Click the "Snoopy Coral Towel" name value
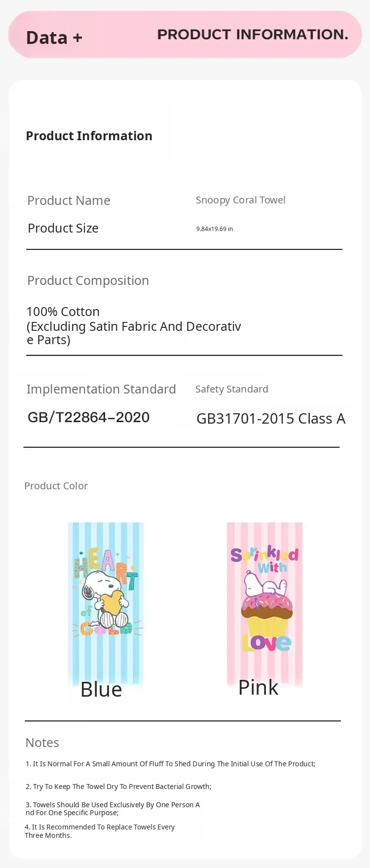 [x=240, y=200]
